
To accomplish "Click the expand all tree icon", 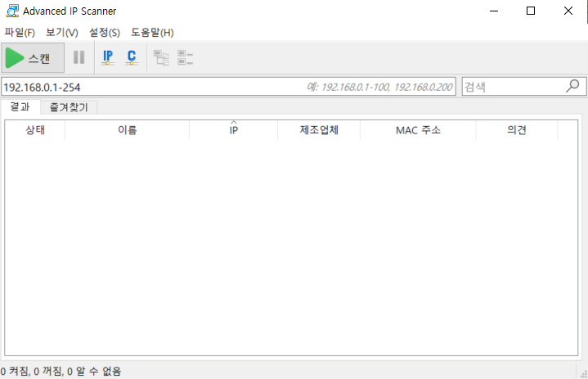I will [161, 58].
